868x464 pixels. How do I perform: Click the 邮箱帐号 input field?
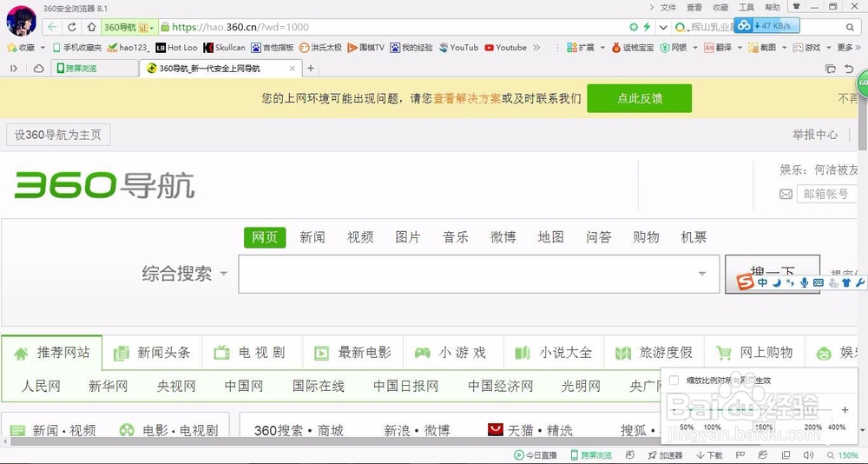point(827,194)
